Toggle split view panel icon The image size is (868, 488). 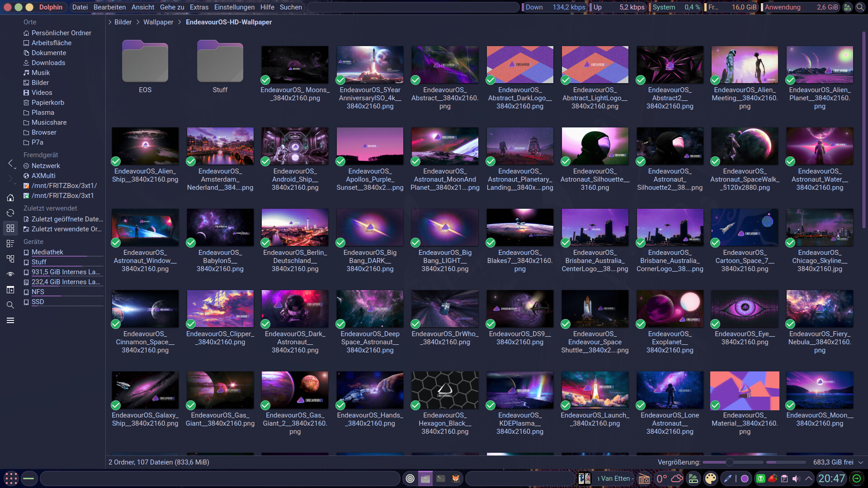point(10,290)
